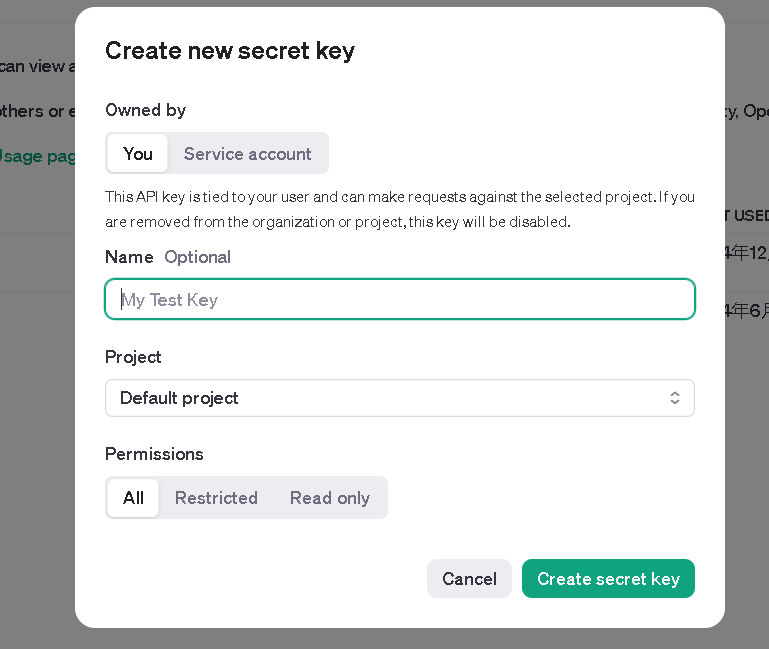Click the "Name" field label
The width and height of the screenshot is (769, 649).
pyautogui.click(x=129, y=257)
